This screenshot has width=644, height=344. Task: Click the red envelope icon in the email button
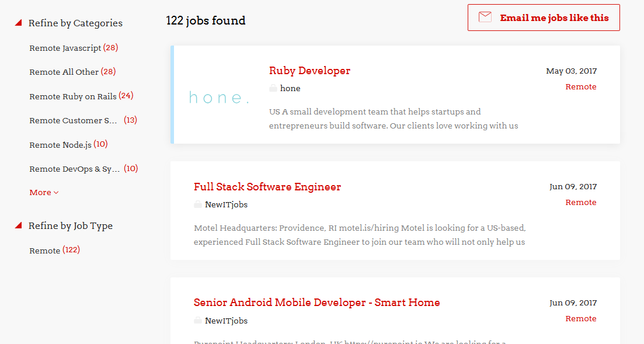pos(485,17)
